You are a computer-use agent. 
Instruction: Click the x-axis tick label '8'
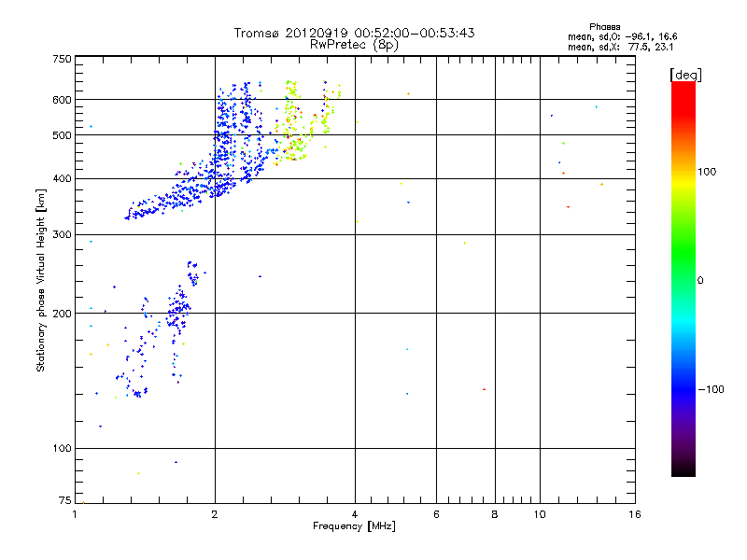495,514
